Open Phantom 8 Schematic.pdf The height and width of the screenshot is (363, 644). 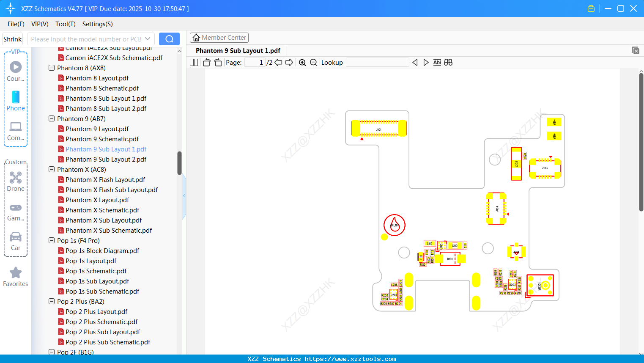pyautogui.click(x=102, y=88)
